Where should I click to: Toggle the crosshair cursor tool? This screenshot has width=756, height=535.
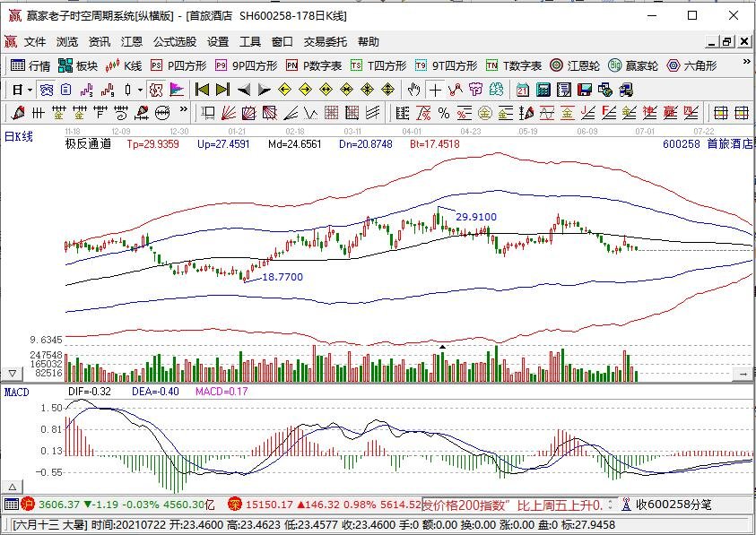435,90
